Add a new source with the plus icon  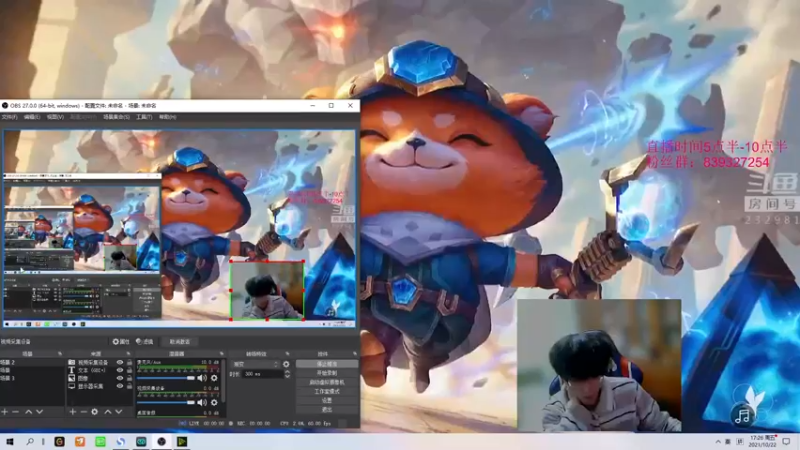tap(72, 412)
